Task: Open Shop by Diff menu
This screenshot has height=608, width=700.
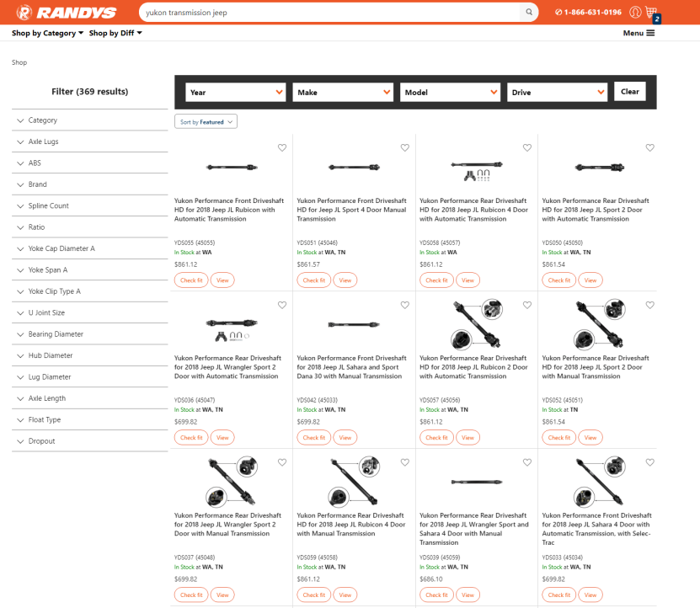Action: pyautogui.click(x=115, y=33)
